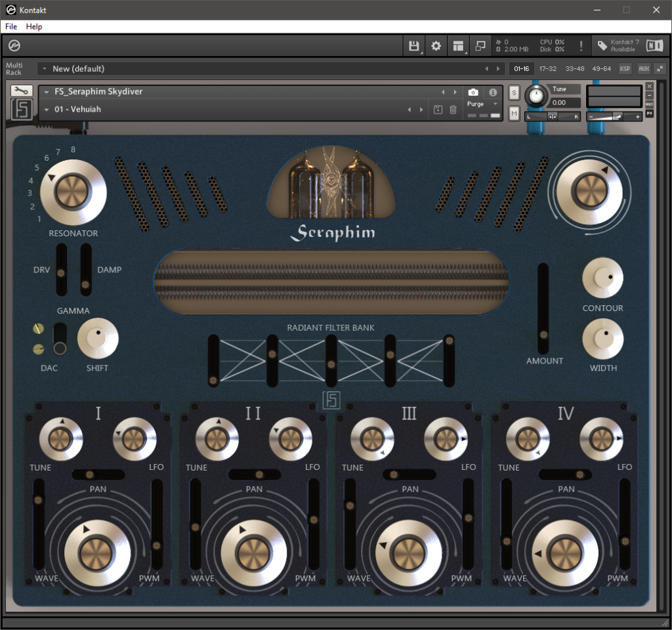
Task: Click the previous multi arrow in Multi Rack
Action: tap(486, 68)
